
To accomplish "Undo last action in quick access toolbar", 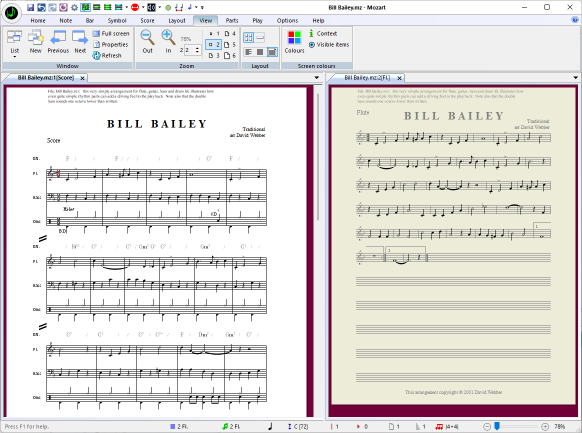I will [x=41, y=7].
